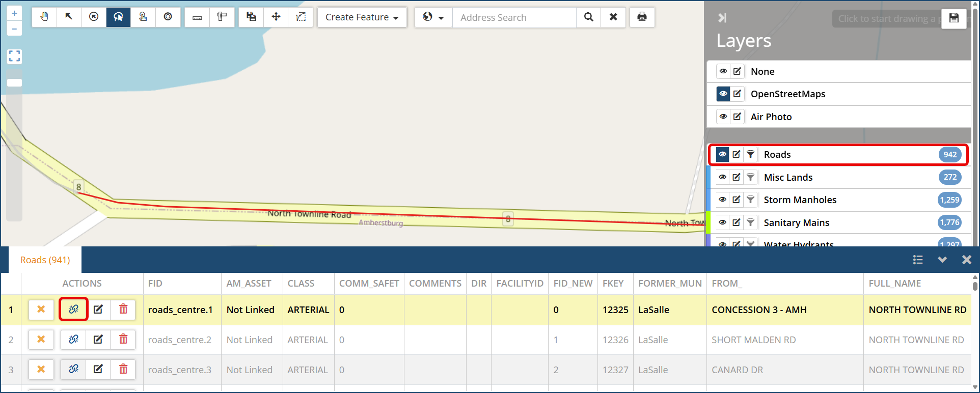Click the Roads layer filter icon
This screenshot has width=980, height=393.
750,154
